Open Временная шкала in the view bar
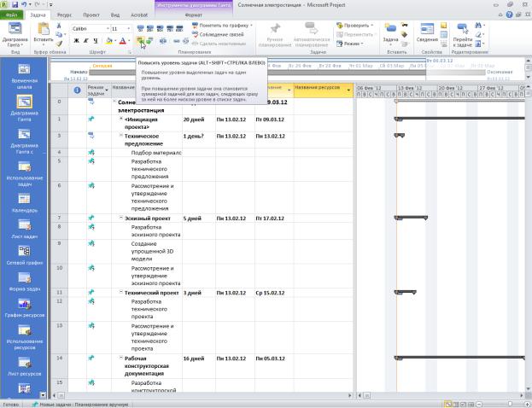This screenshot has height=408, width=532. 25,76
